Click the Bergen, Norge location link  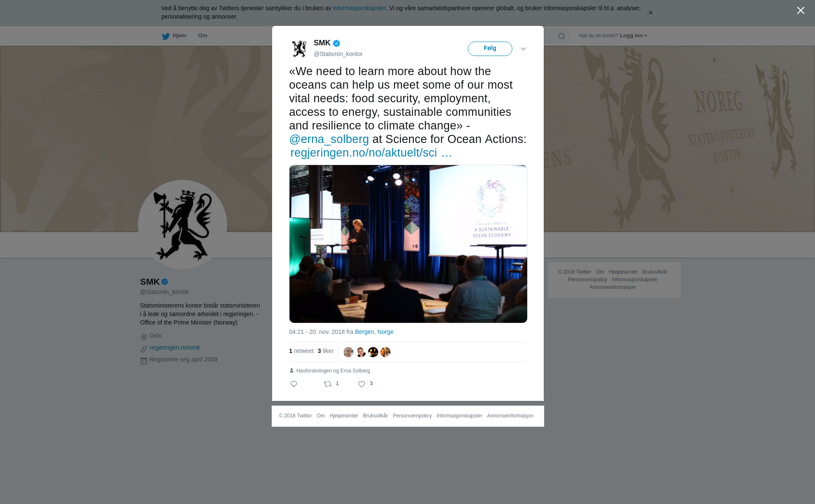pos(374,332)
